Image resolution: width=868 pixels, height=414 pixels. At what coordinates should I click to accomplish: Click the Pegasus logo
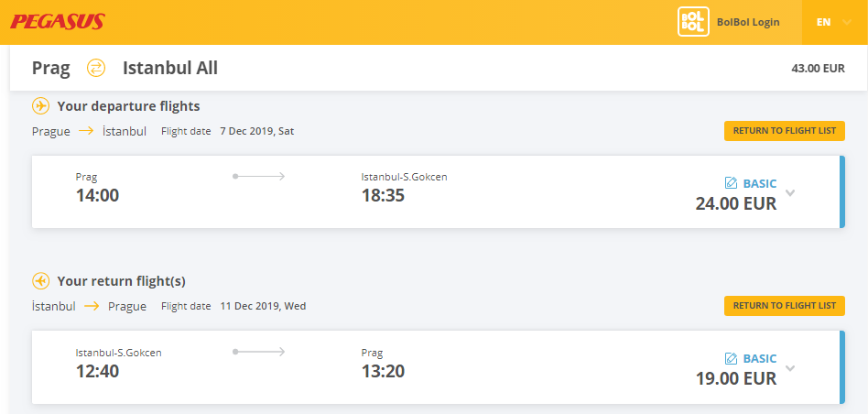(x=58, y=22)
